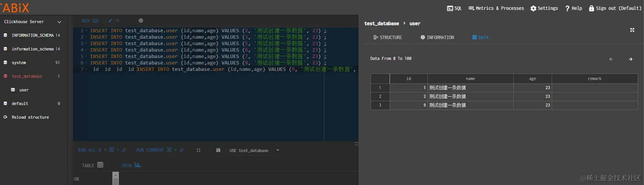The image size is (644, 185).
Task: Sign out of Default account
Action: point(615,8)
